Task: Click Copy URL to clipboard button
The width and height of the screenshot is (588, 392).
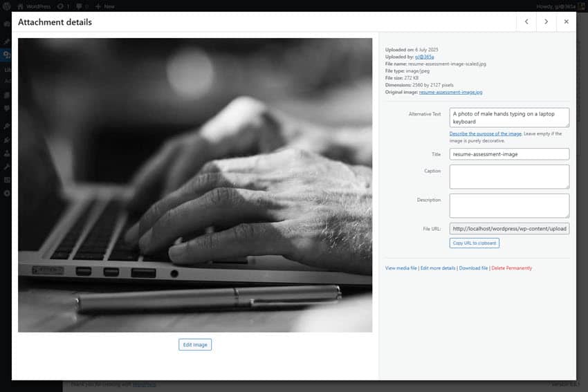Action: 474,243
